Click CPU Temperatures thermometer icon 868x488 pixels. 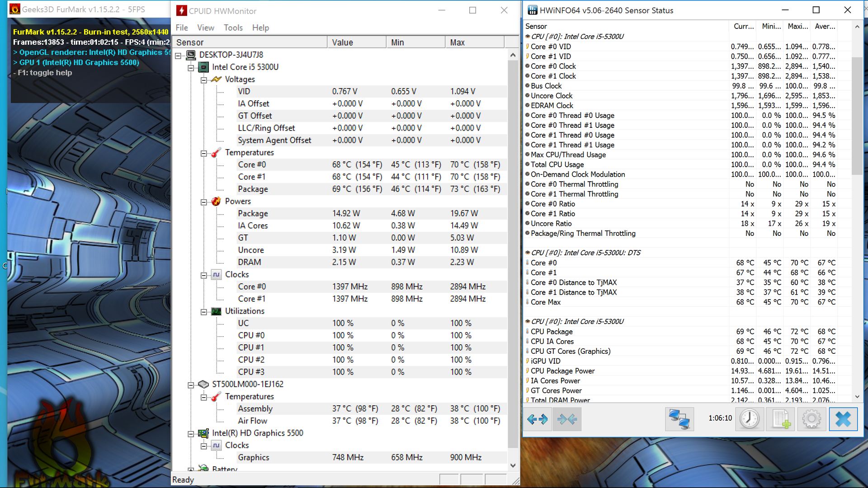(x=217, y=152)
